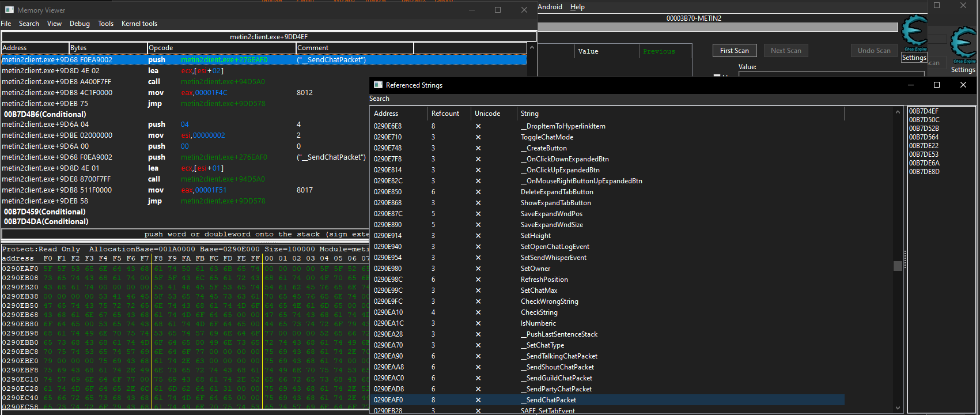The width and height of the screenshot is (980, 415).
Task: Click the scroll-down arrow in the Referenced Strings list
Action: 898,408
